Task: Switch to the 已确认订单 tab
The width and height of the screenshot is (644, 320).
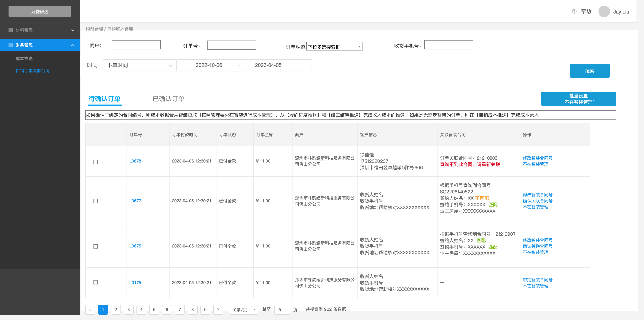Action: [168, 98]
